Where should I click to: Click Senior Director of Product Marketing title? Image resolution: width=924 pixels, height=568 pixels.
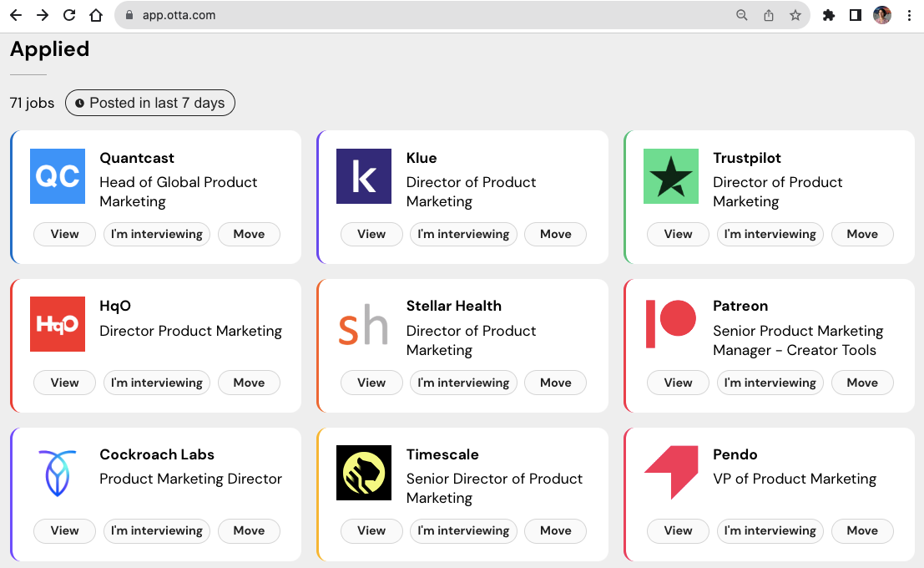[494, 489]
